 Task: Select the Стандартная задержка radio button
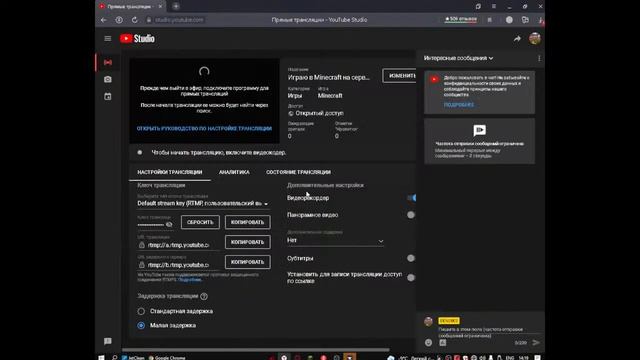141,311
